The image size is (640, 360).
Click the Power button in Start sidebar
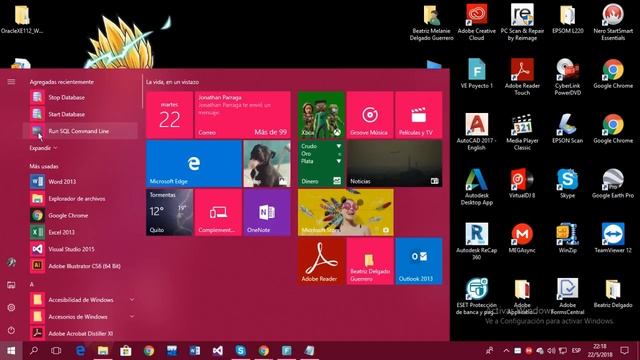(11, 331)
